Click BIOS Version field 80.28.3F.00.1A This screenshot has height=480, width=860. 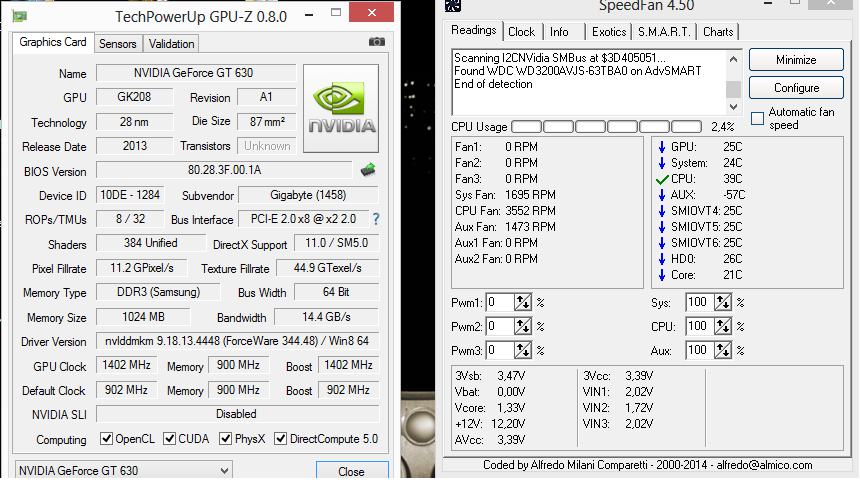point(224,170)
